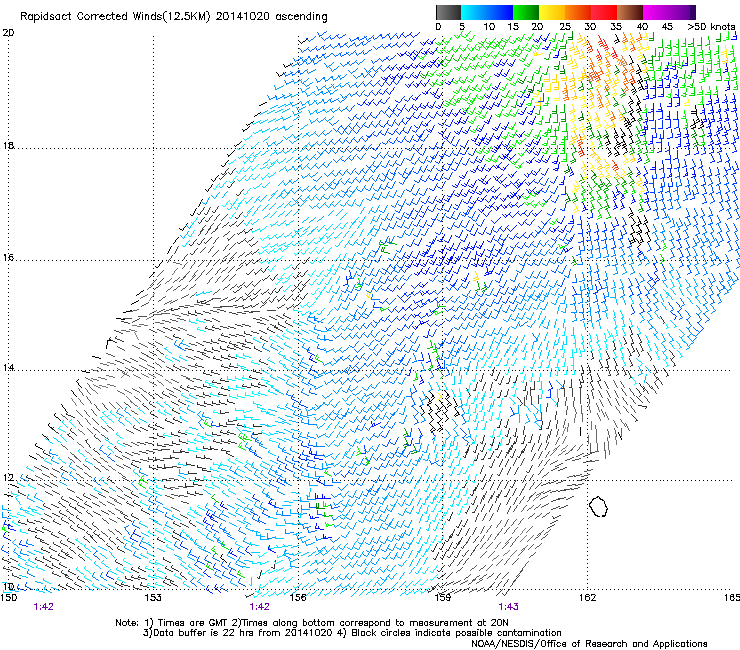Click the green 15-20 knots legend swatch
Image resolution: width=740 pixels, height=650 pixels.
tap(526, 12)
